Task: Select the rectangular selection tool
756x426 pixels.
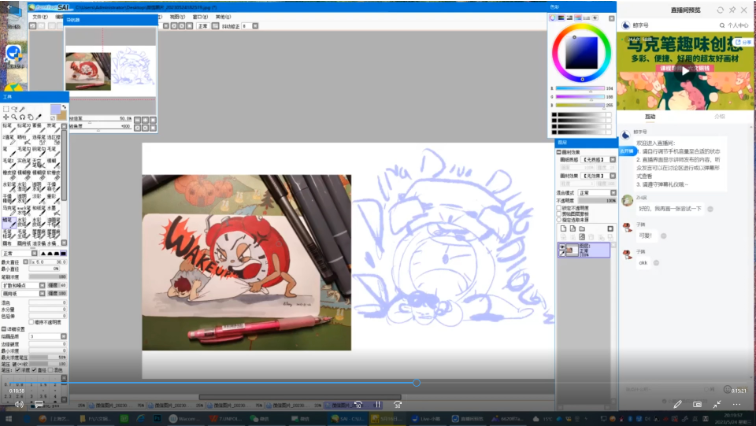Action: (6, 109)
